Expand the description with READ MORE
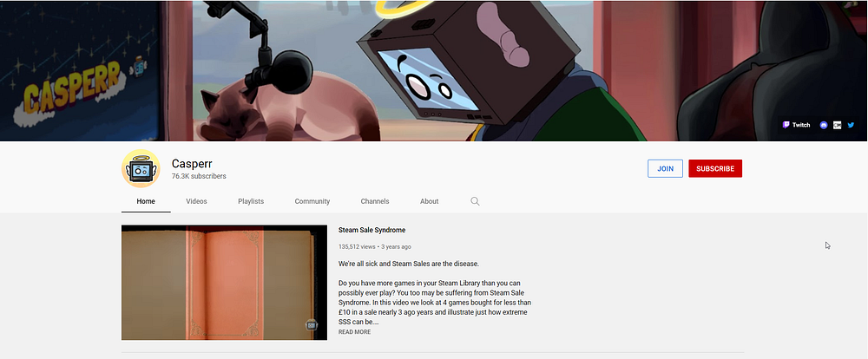This screenshot has width=868, height=359. pyautogui.click(x=354, y=332)
